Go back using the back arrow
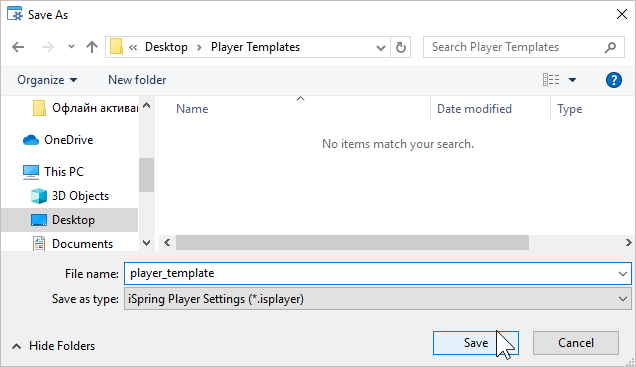This screenshot has width=636, height=367. pyautogui.click(x=18, y=47)
